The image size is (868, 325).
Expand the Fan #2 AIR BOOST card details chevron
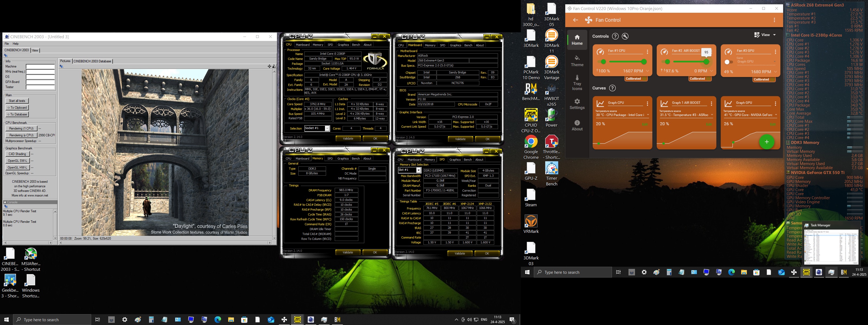(711, 71)
